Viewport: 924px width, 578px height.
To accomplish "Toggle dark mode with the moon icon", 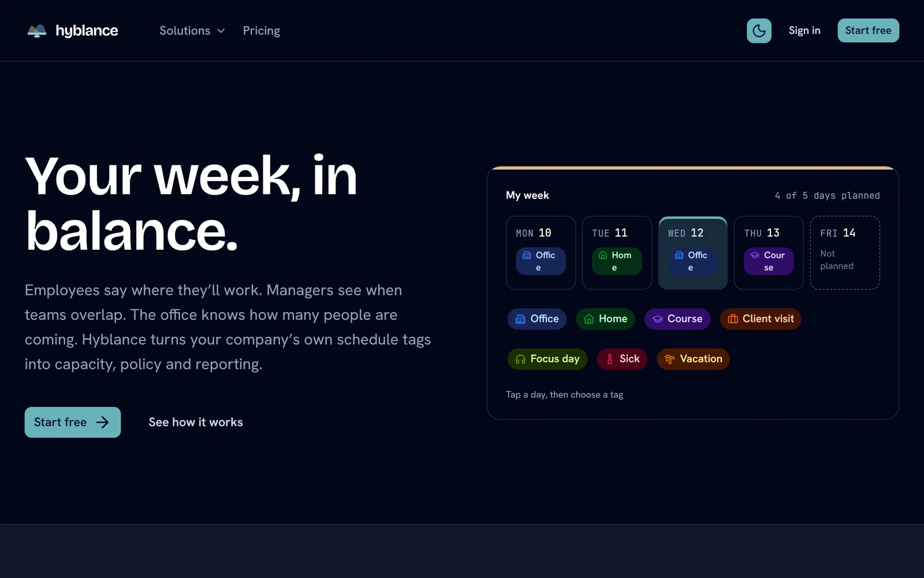I will pyautogui.click(x=759, y=31).
